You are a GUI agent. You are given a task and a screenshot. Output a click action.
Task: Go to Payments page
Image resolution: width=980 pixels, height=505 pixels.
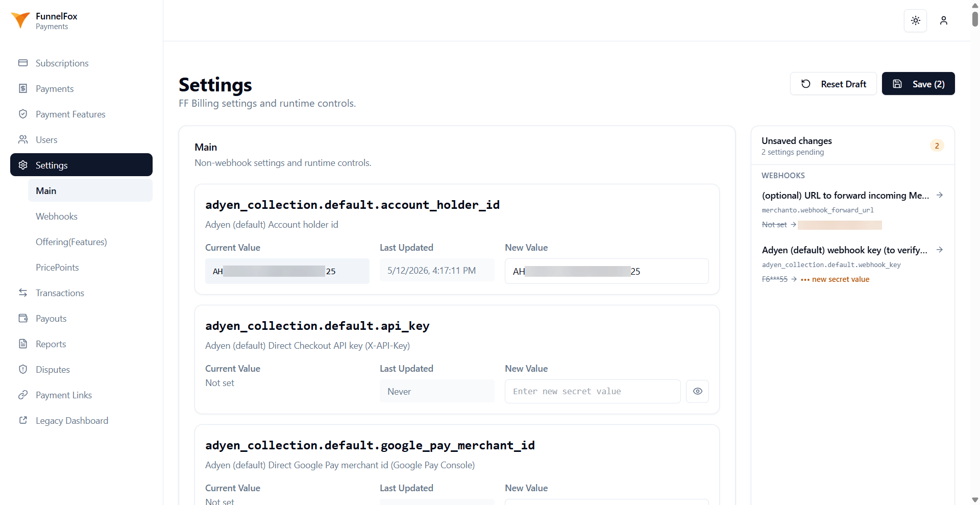tap(81, 88)
